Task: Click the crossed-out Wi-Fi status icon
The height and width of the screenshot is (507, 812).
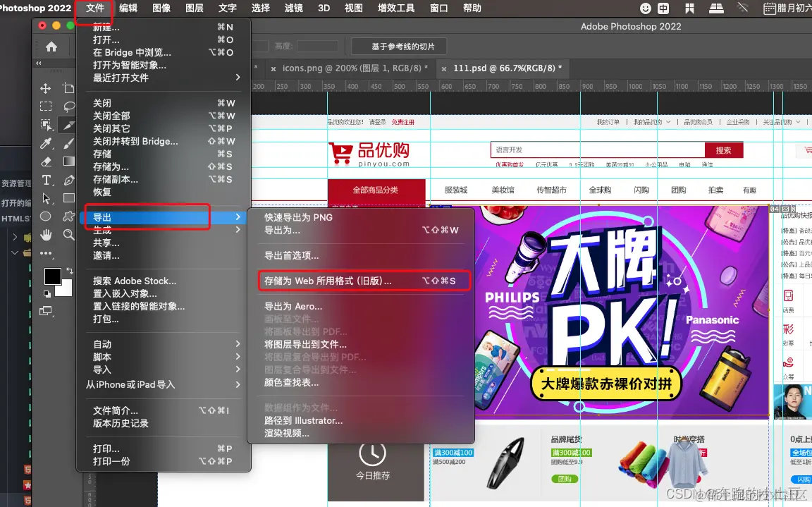Action: click(743, 8)
